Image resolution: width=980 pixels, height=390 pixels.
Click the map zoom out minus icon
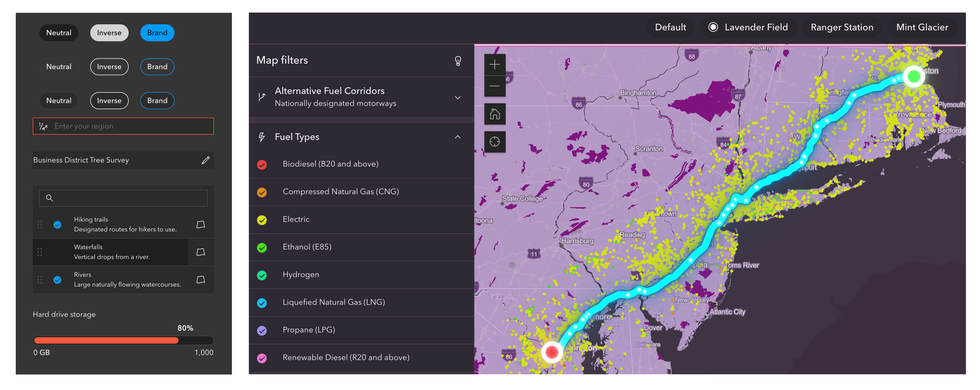click(495, 86)
